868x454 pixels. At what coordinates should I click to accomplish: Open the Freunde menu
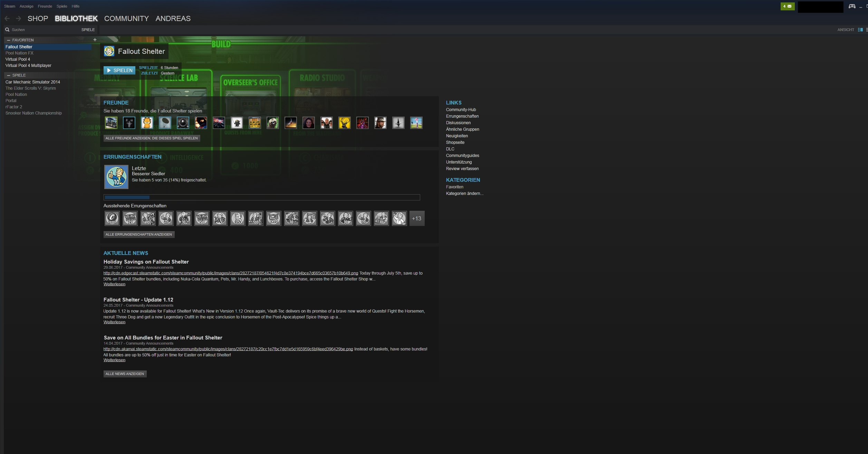45,6
